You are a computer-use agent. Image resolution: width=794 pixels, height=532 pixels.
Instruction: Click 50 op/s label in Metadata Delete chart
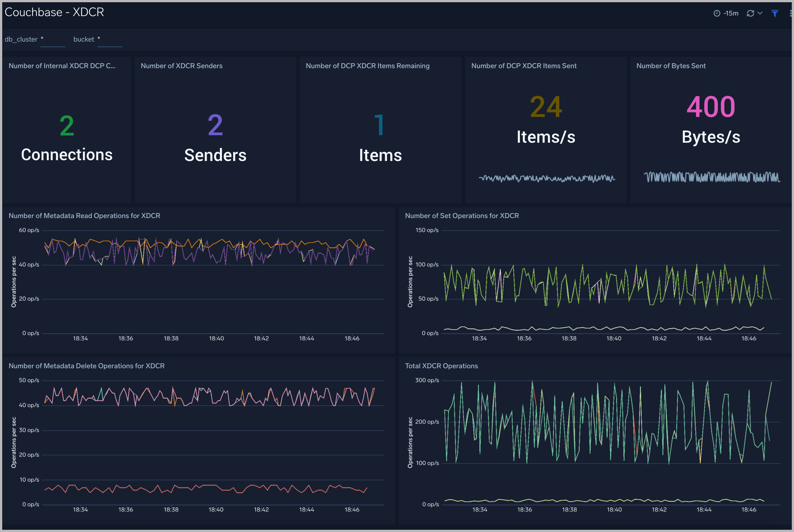tap(29, 380)
